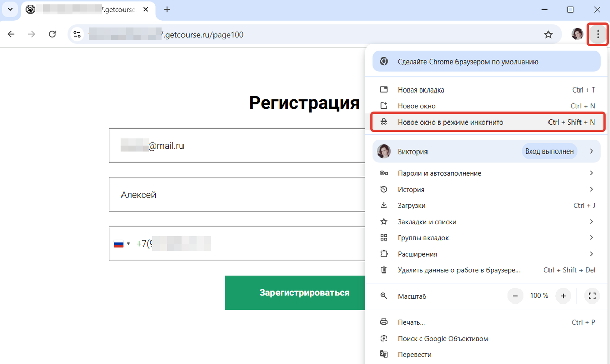The width and height of the screenshot is (610, 364).
Task: Click the key icon for passwords
Action: [384, 173]
